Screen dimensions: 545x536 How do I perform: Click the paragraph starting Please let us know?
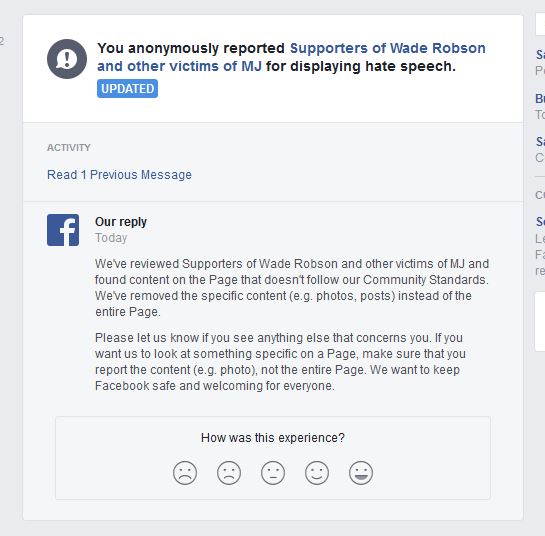point(280,362)
